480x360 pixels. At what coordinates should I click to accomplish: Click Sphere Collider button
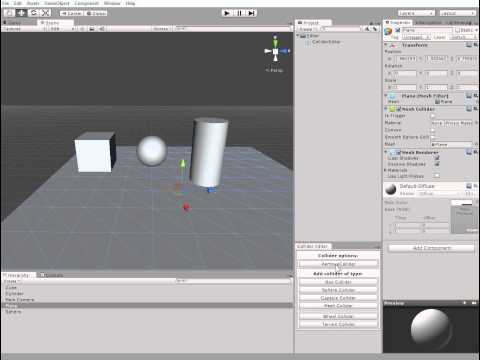click(338, 290)
